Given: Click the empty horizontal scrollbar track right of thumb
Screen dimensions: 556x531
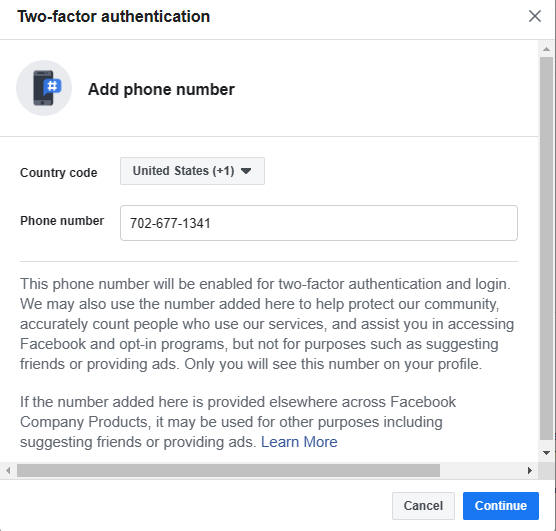Looking at the screenshot, I should click(482, 471).
